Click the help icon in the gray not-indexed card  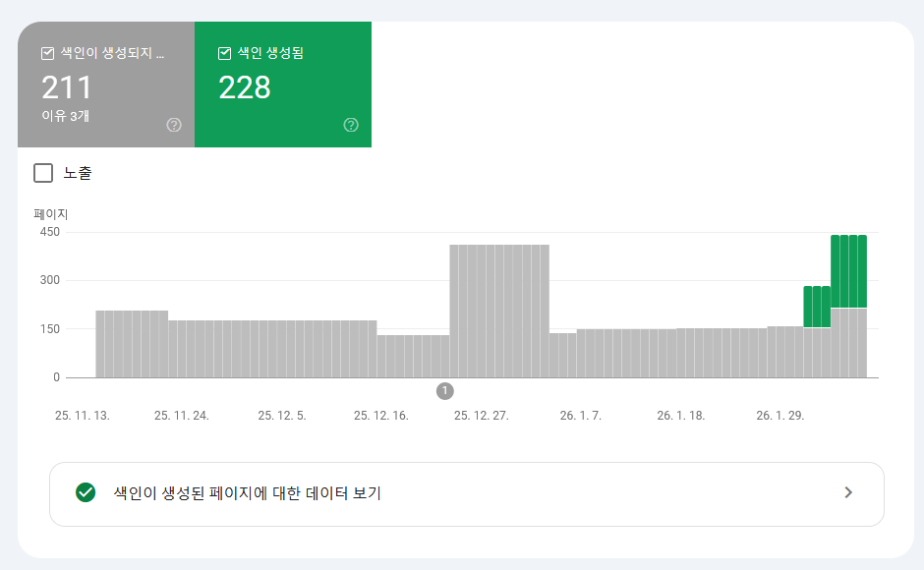coord(174,125)
